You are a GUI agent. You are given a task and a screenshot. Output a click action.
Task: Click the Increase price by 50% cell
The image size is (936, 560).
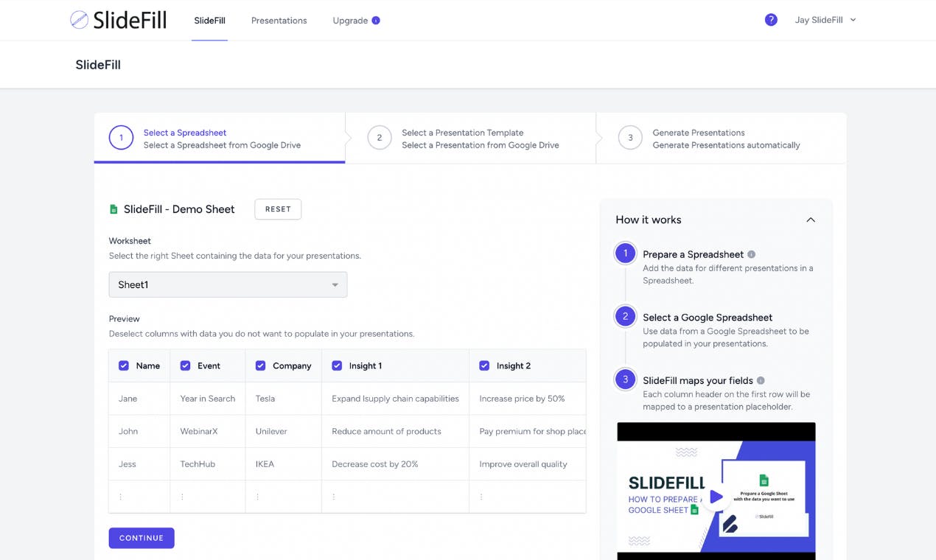(x=528, y=399)
